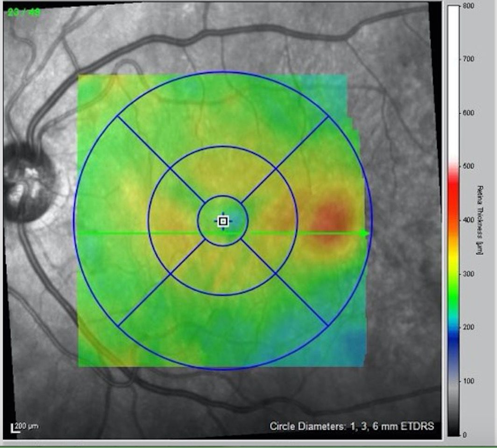This screenshot has width=497, height=448.
Task: Click the 400 value on thickness color scale
Action: (x=468, y=220)
